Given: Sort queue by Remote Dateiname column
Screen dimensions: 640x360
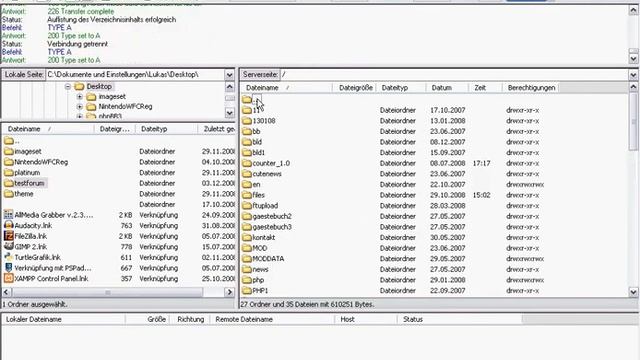Looking at the screenshot, I should tap(273, 319).
